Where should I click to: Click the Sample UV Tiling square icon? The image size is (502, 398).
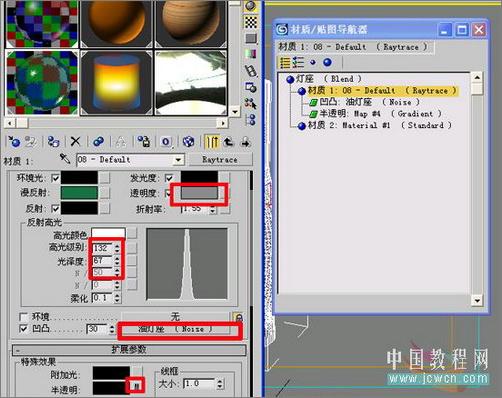click(x=251, y=38)
